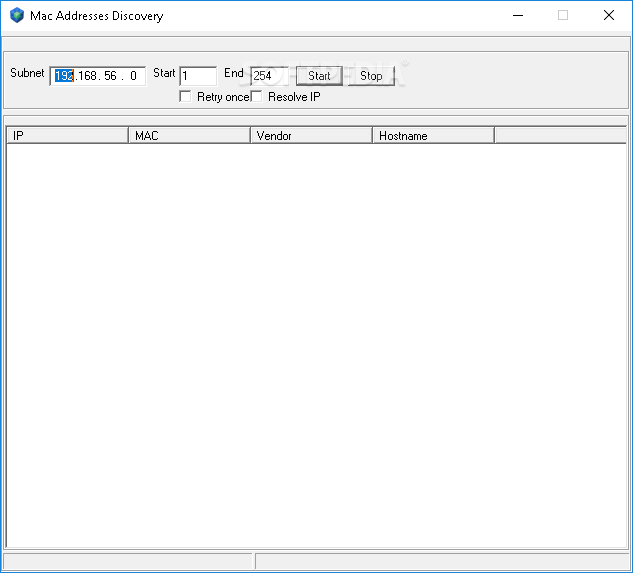Minimize the Mac Addresses Discovery window
This screenshot has width=633, height=573.
pyautogui.click(x=518, y=15)
